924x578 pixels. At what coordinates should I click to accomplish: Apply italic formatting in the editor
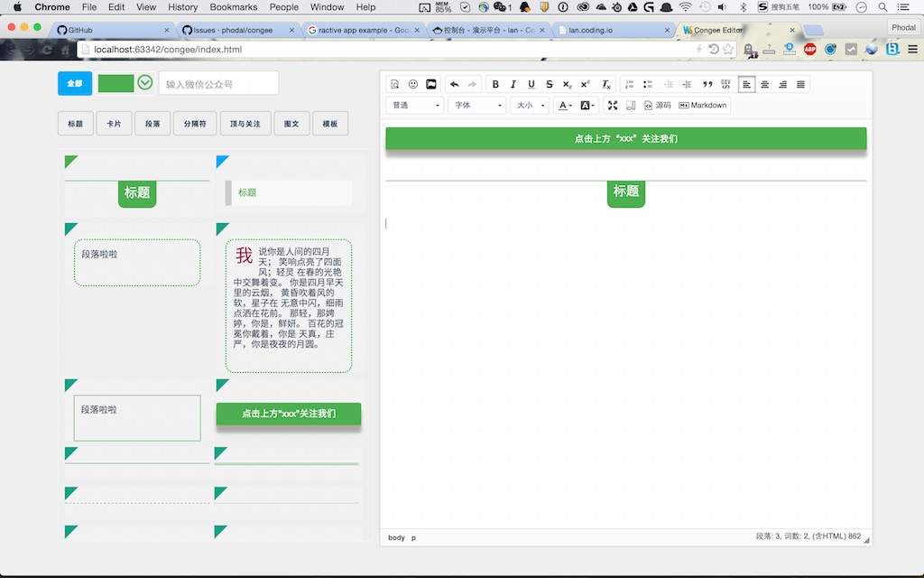point(513,84)
